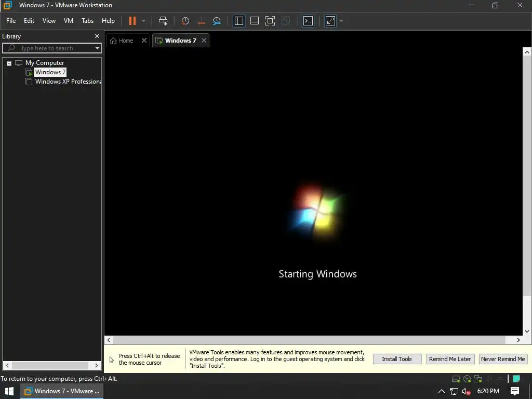Click the VM view scroll left arrow
This screenshot has width=532, height=399.
pos(109,340)
